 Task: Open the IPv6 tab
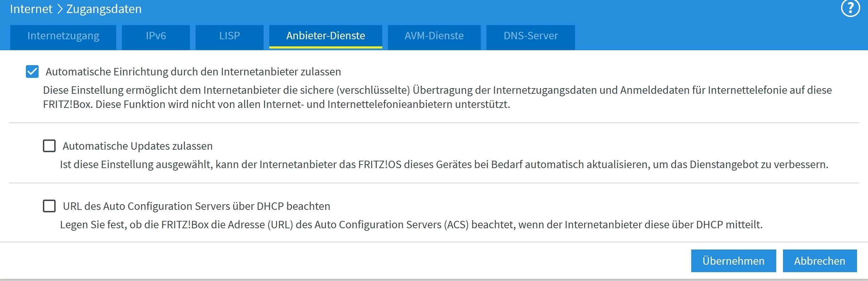pos(156,36)
